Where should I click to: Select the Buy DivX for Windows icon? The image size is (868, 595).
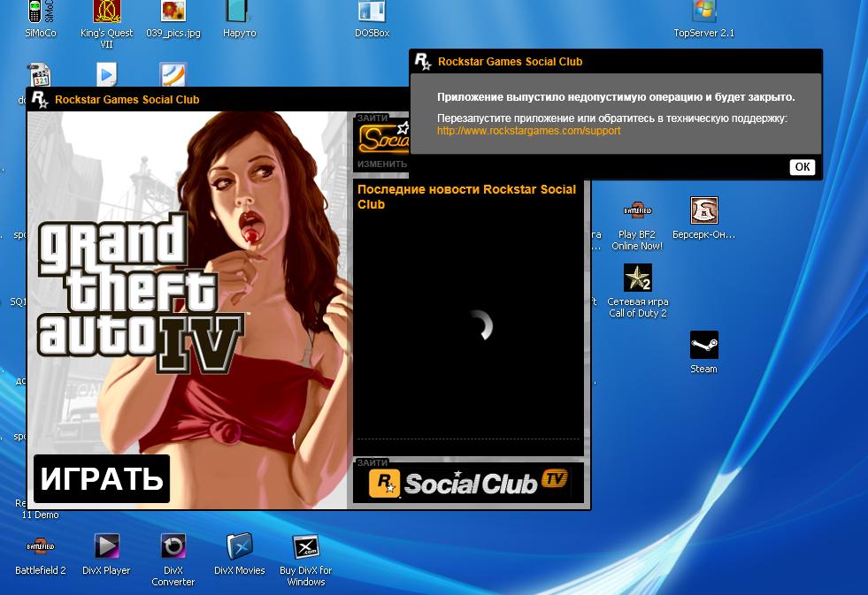pos(306,560)
